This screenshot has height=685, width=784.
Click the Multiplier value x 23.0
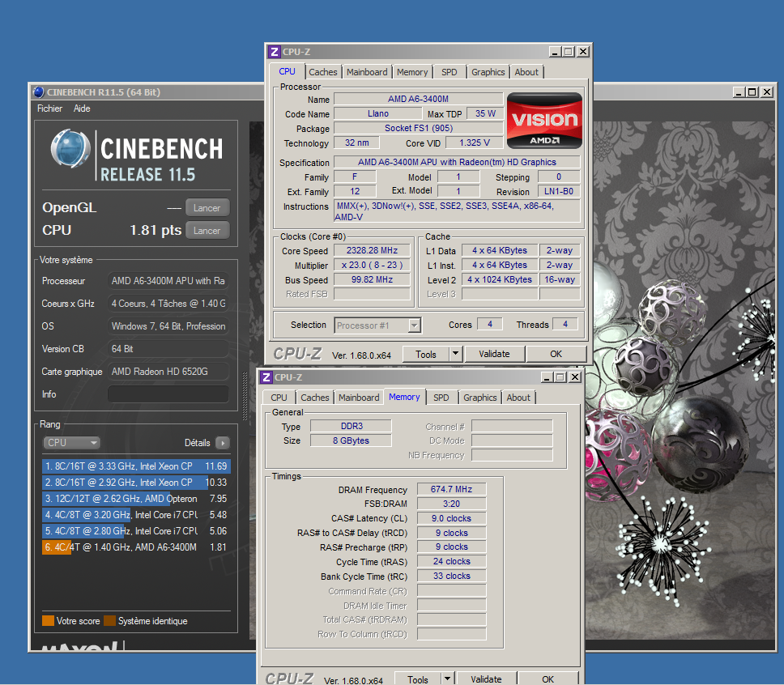pyautogui.click(x=372, y=265)
